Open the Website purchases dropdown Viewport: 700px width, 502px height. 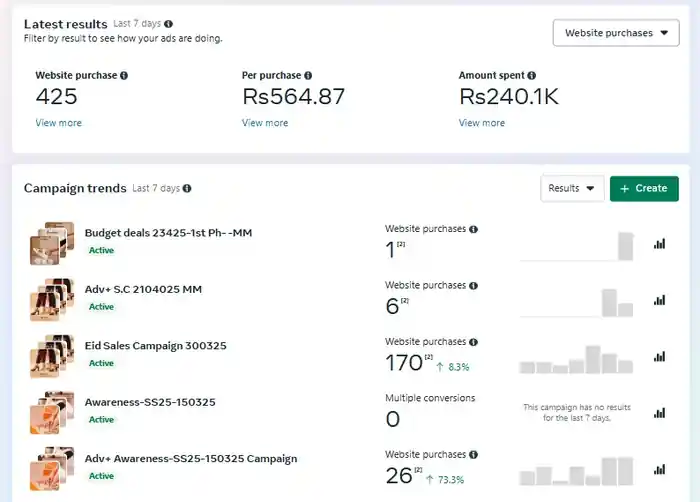click(616, 33)
